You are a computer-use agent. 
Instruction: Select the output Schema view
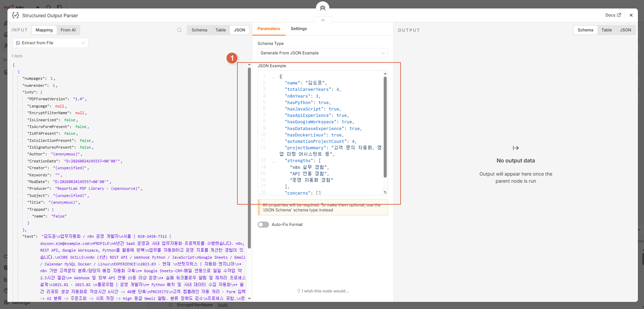coord(585,30)
